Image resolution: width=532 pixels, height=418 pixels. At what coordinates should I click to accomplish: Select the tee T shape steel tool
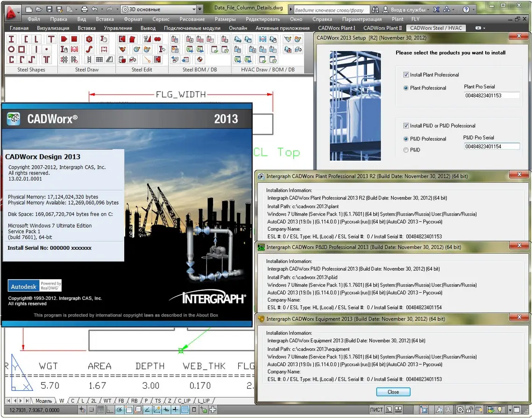51,39
